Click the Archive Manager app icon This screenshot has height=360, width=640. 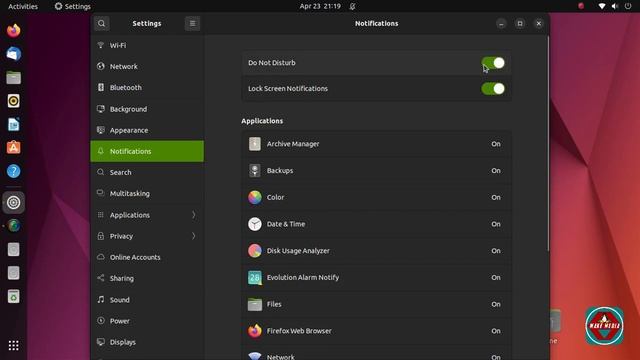(255, 144)
